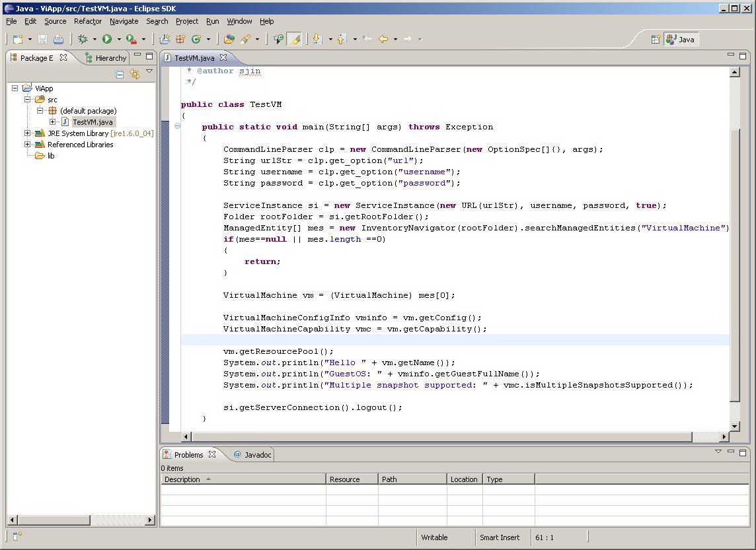
Task: Go to Next Annotation icon
Action: (317, 39)
